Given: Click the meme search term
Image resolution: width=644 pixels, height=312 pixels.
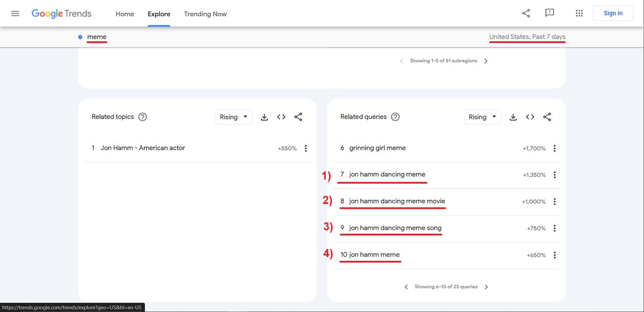Looking at the screenshot, I should 97,37.
